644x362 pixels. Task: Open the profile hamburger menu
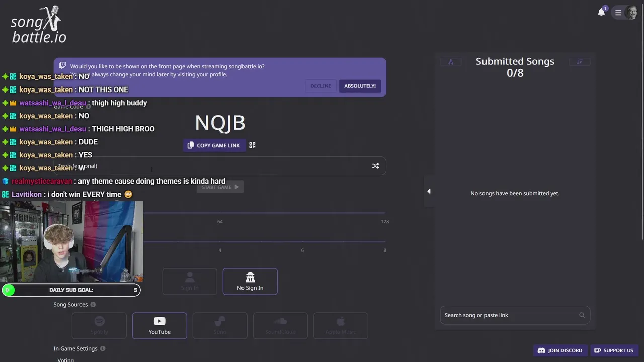pyautogui.click(x=618, y=13)
